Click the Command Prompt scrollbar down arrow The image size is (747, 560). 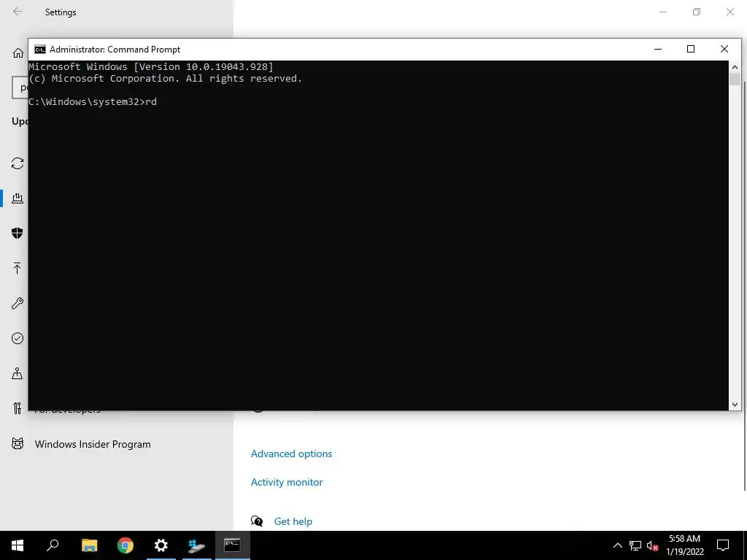point(735,404)
